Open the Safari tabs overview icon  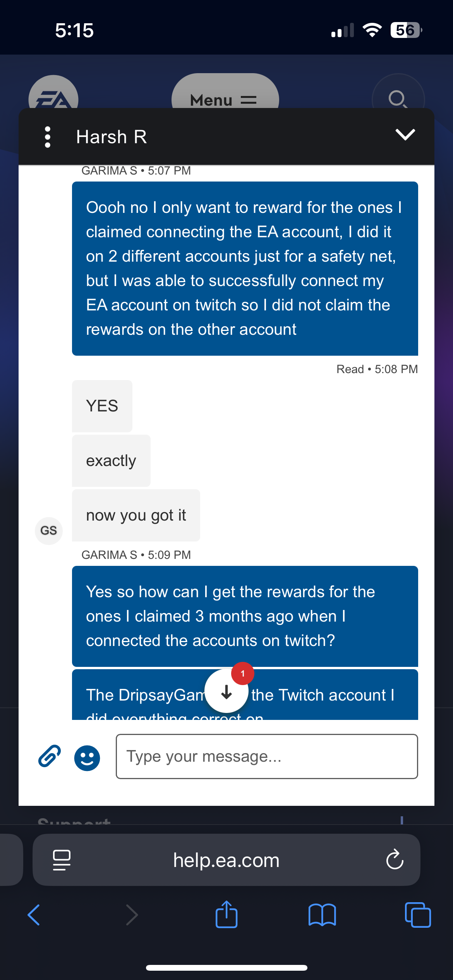click(417, 915)
